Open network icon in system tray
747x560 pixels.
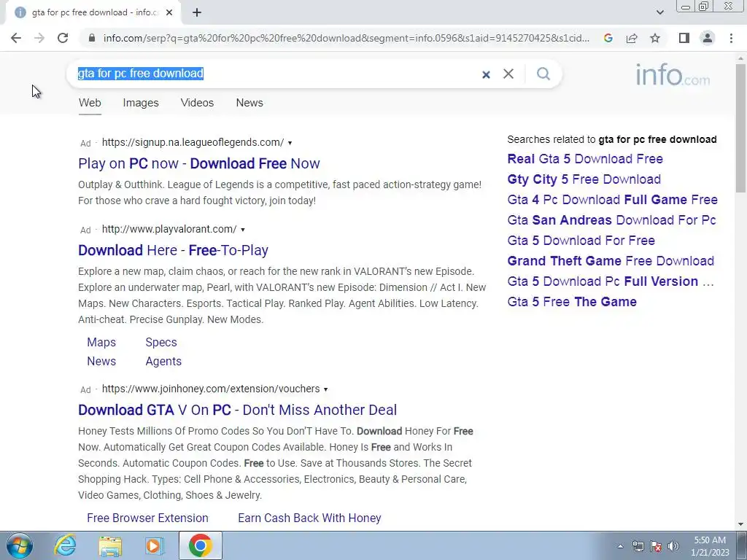(638, 546)
